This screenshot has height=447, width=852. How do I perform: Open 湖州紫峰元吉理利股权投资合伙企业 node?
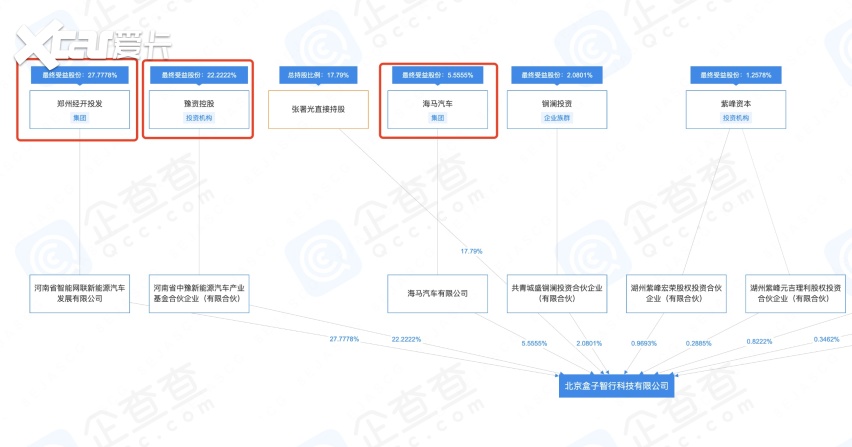click(x=795, y=293)
